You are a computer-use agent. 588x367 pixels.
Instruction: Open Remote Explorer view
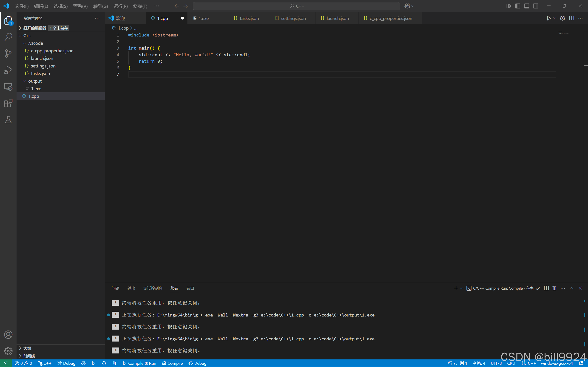click(8, 87)
